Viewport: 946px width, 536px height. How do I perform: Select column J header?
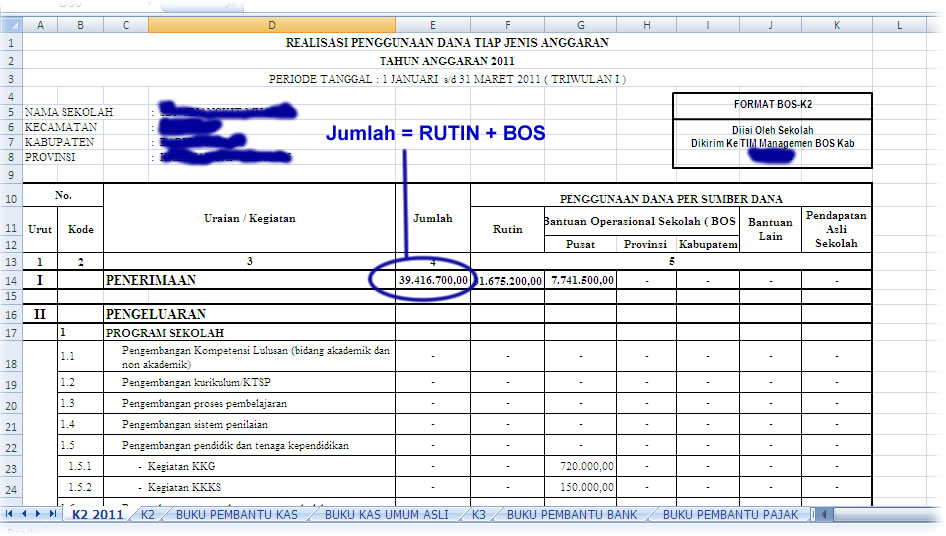pyautogui.click(x=770, y=25)
